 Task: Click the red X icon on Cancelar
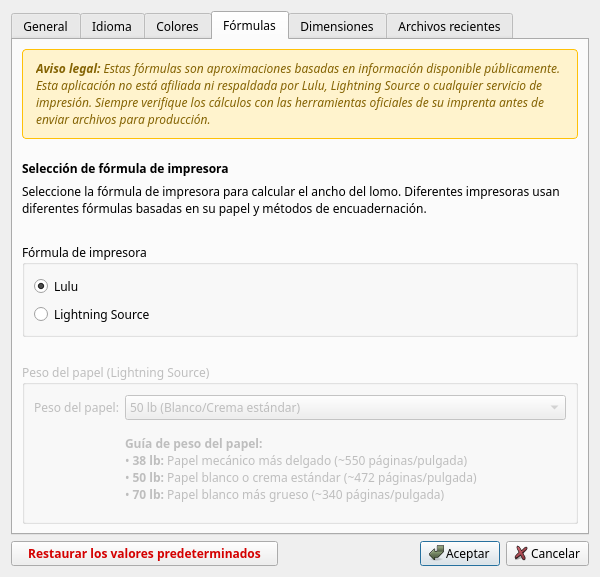point(520,553)
